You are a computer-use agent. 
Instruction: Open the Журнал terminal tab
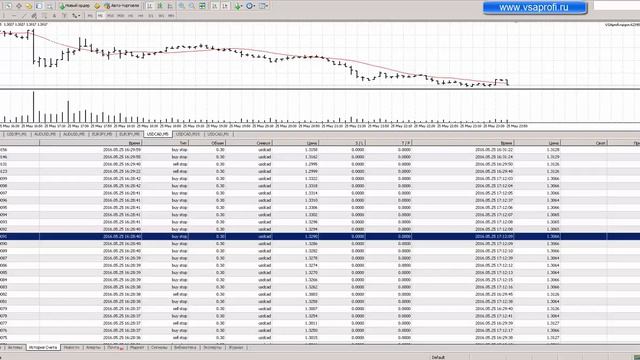236,347
